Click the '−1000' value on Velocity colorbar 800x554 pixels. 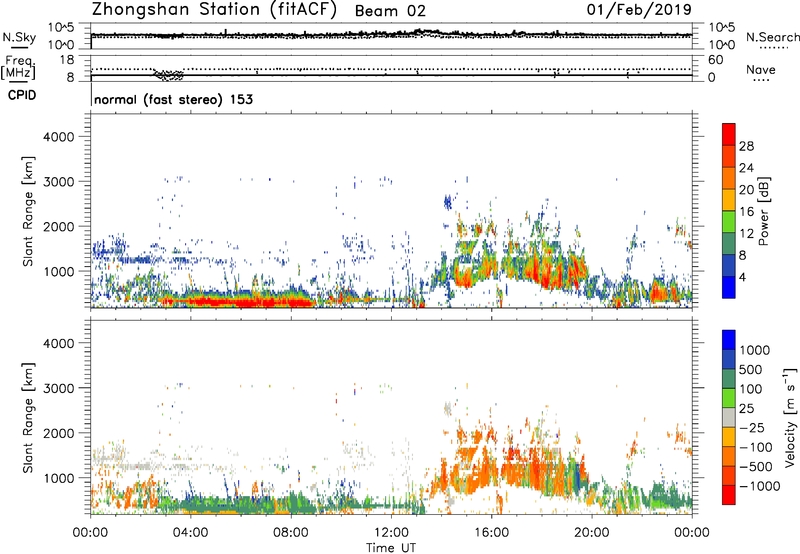tap(759, 486)
